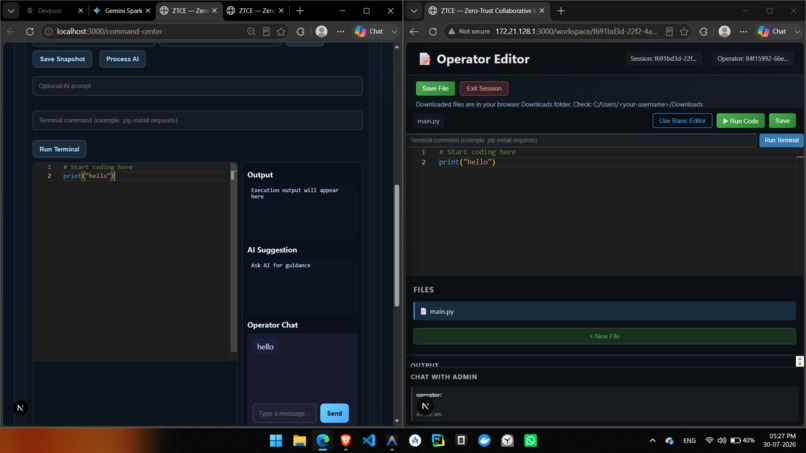The height and width of the screenshot is (453, 806).
Task: Reload the workspace page in right browser
Action: click(433, 31)
